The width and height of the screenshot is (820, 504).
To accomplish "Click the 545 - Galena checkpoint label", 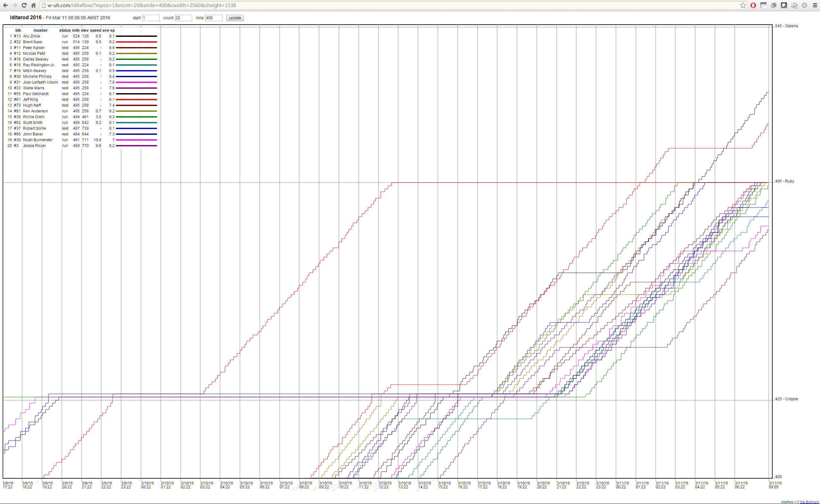I will [x=786, y=26].
